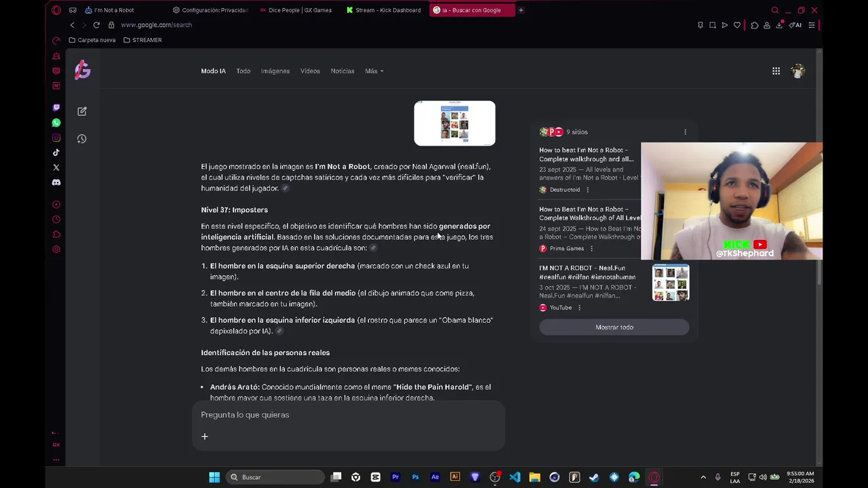Open Twitch in the Opera sidebar

coord(56,108)
